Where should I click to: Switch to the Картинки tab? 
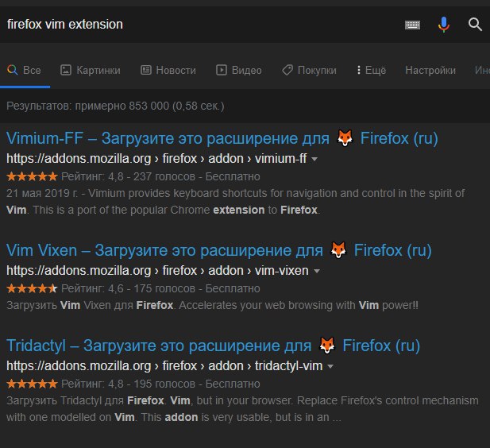coord(91,70)
